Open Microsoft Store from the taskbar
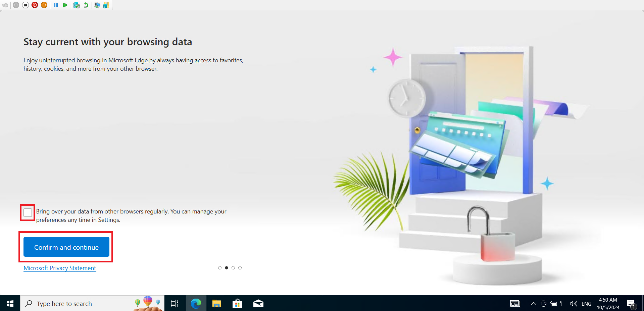 click(x=237, y=304)
